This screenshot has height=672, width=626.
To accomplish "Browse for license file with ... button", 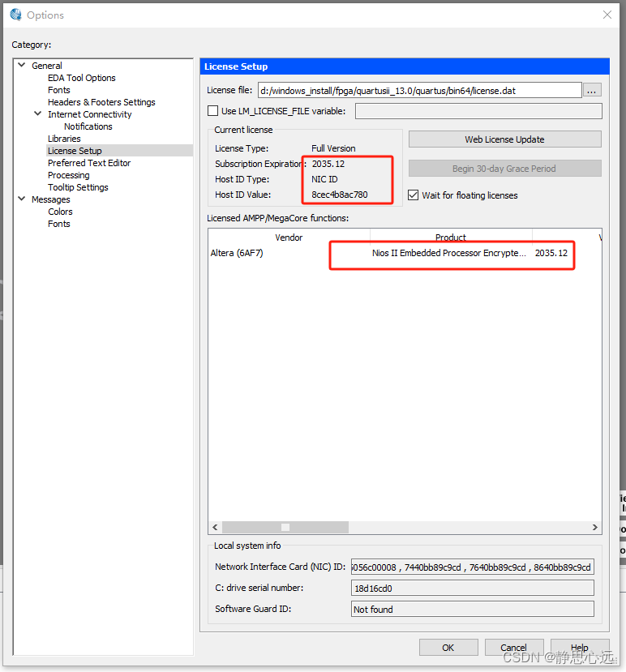I will coord(592,91).
